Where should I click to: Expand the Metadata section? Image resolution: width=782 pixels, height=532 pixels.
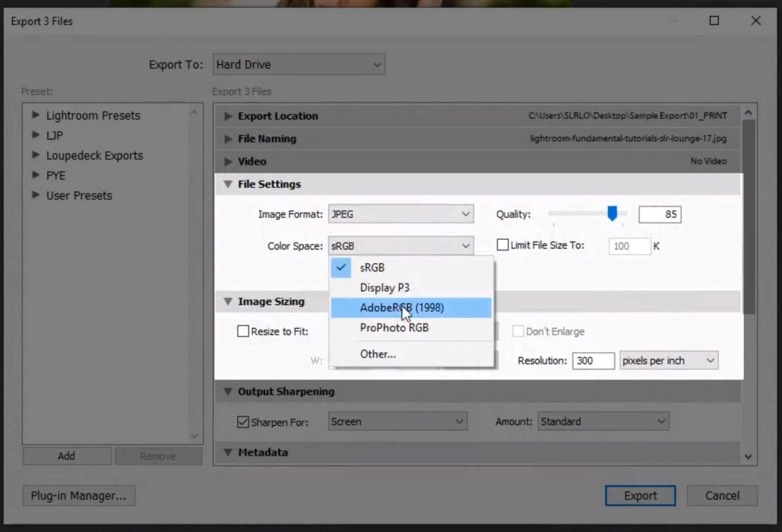228,452
